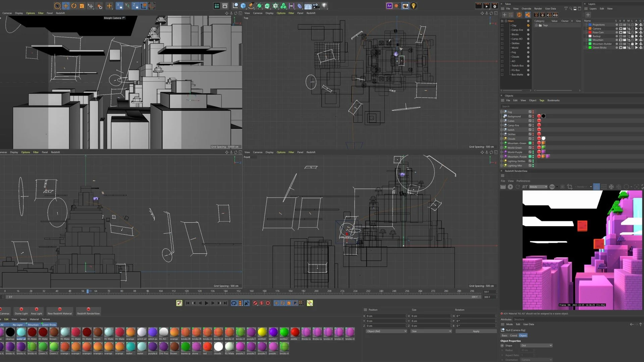
Task: Click the Light object bulb icon
Action: (x=324, y=6)
